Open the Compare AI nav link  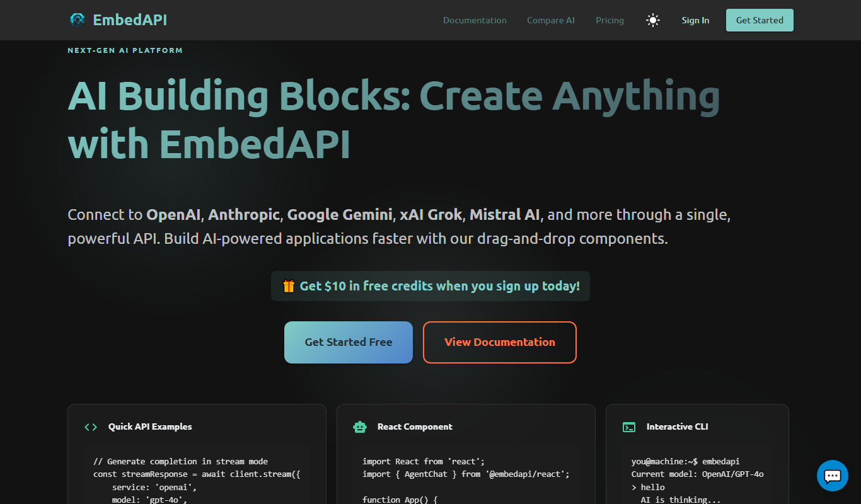[x=551, y=20]
